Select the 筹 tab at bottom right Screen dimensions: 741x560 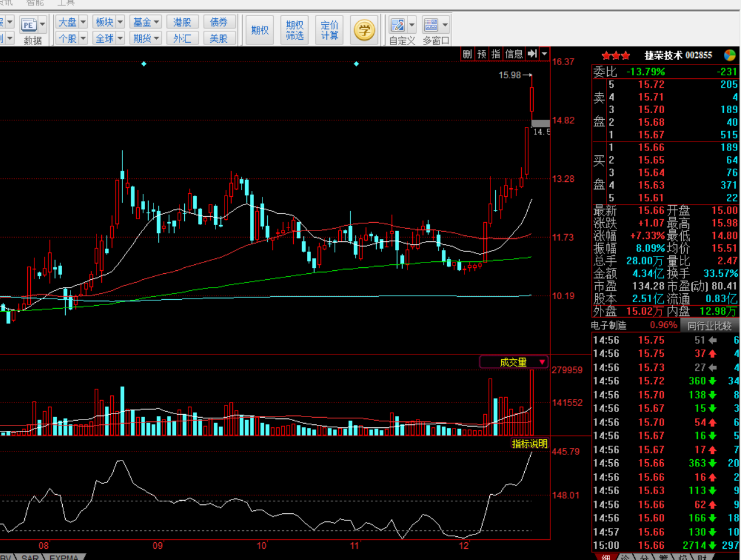coord(663,557)
